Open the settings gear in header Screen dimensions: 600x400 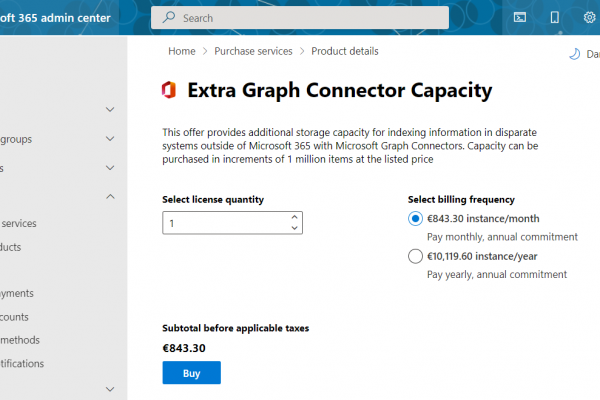click(588, 17)
